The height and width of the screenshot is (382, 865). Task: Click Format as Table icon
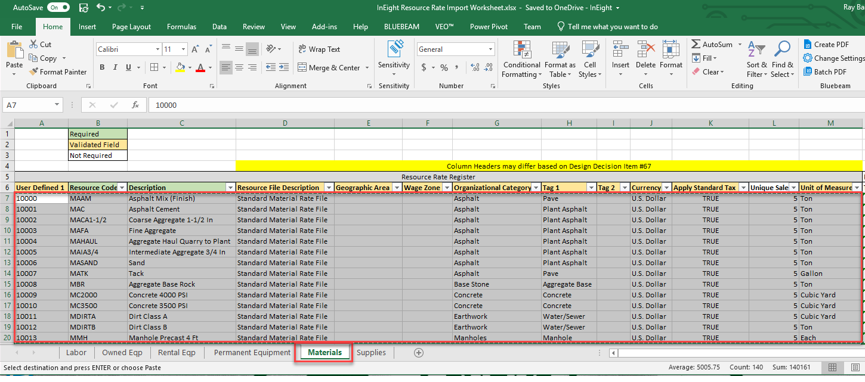pyautogui.click(x=560, y=50)
